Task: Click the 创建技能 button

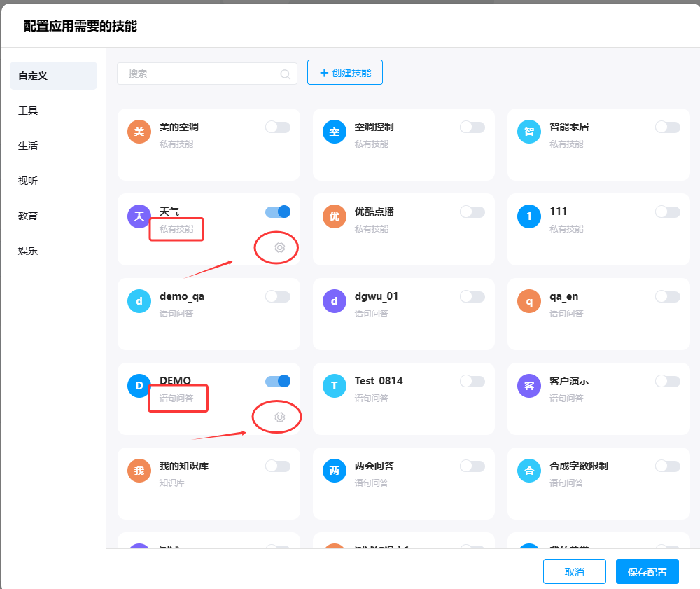Action: click(345, 72)
